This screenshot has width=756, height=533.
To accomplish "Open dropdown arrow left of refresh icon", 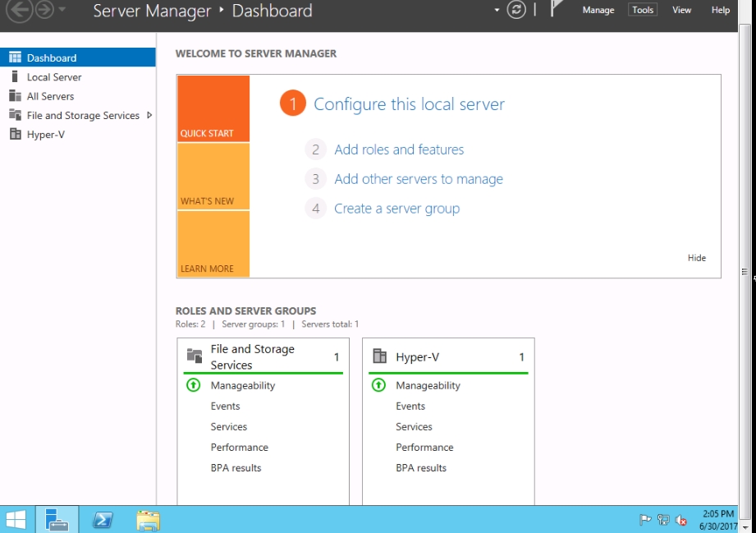I will tap(497, 10).
